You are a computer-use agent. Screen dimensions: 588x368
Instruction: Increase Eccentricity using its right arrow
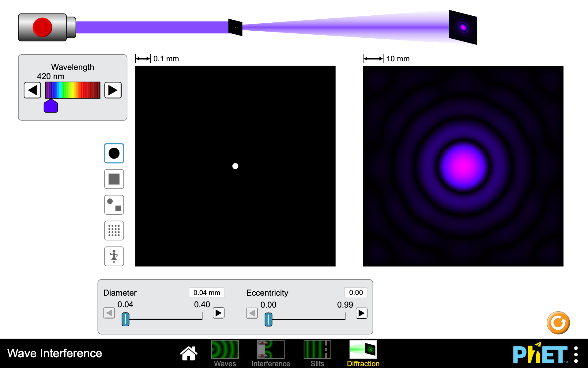click(361, 313)
